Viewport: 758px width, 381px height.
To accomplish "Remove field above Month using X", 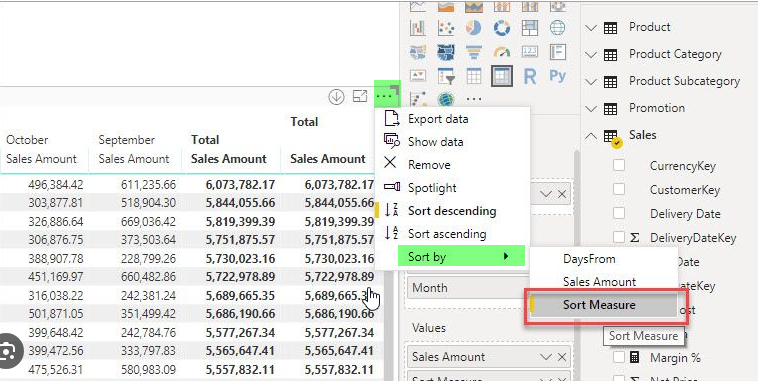I will point(561,194).
